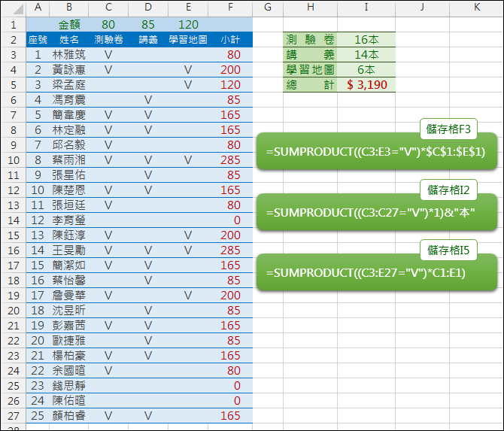Click the V under 學習地圖 for 黃詠惠

point(188,70)
